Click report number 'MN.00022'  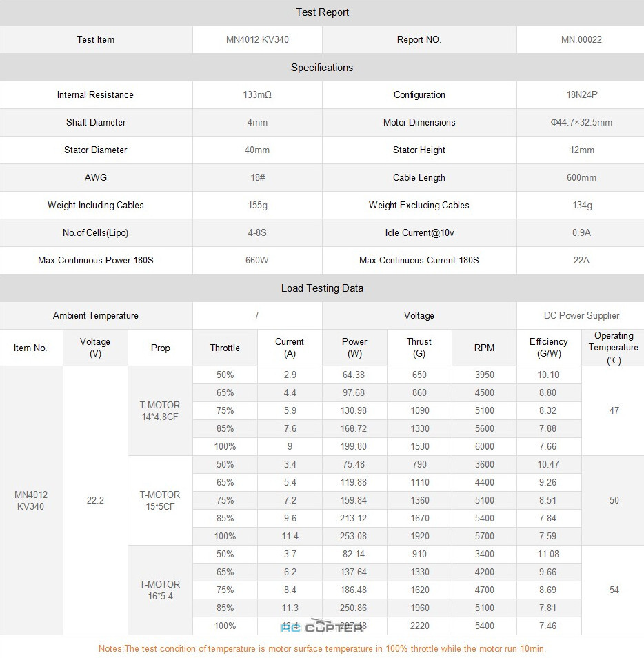tap(581, 39)
